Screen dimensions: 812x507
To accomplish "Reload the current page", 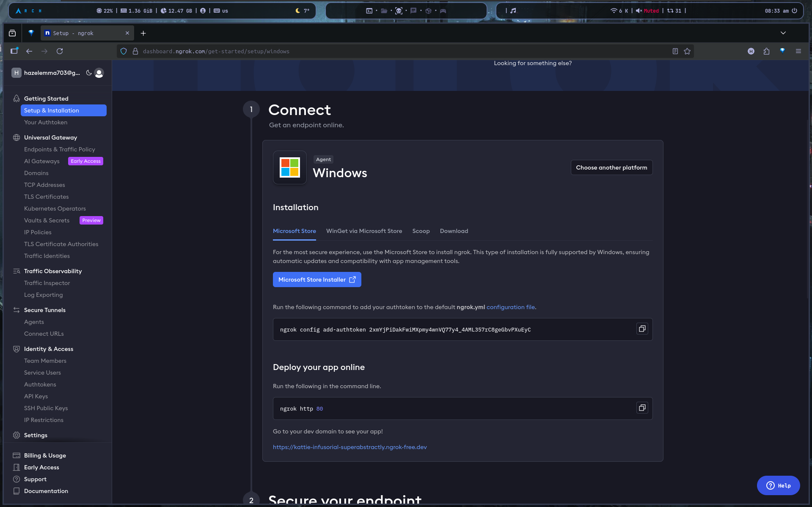I will [60, 51].
